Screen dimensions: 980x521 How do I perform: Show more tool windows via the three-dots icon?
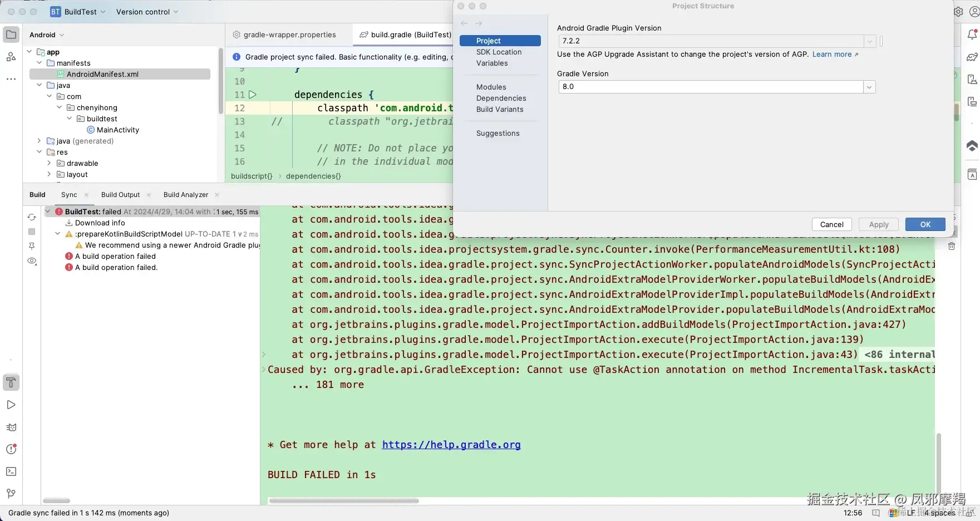[x=11, y=79]
